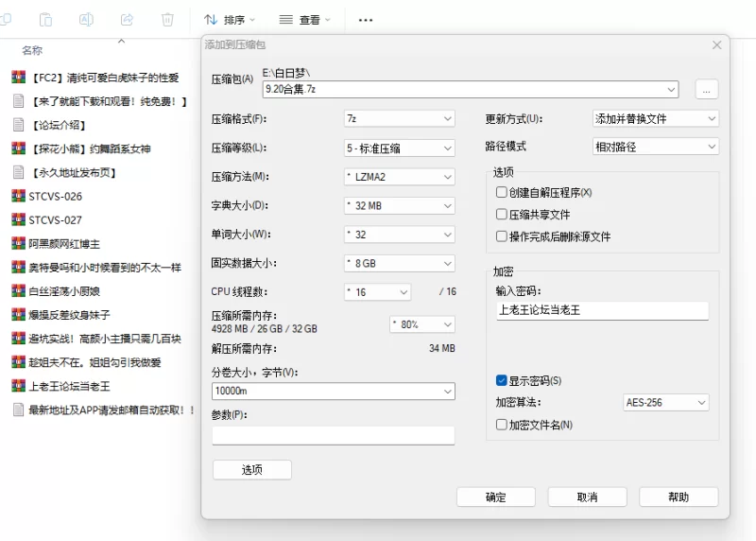This screenshot has width=756, height=541.
Task: Open the three-dot more options menu
Action: [x=366, y=20]
